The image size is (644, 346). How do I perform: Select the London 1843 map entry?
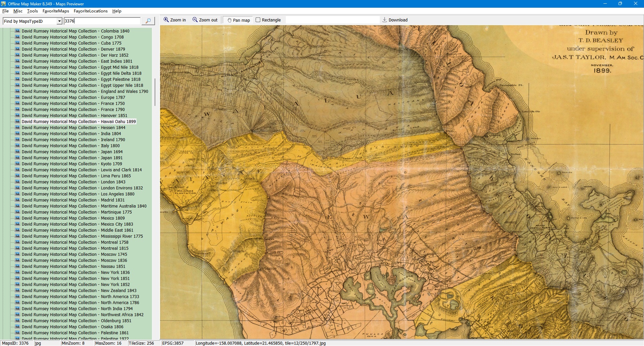click(73, 182)
